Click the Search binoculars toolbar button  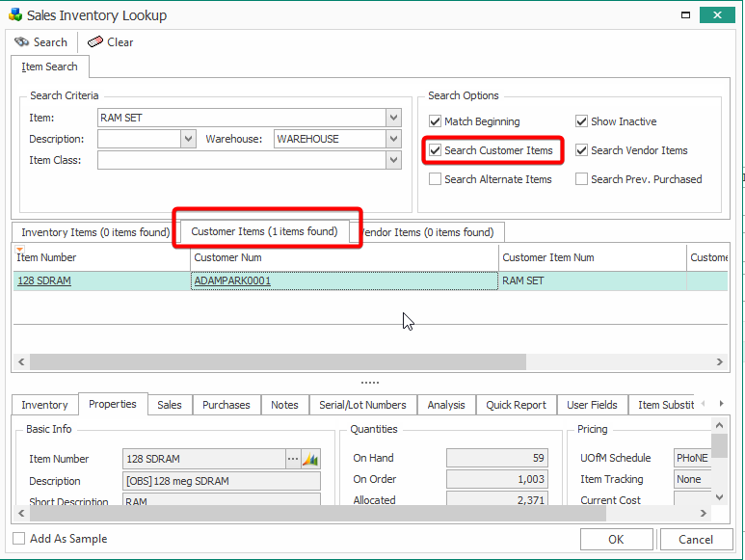click(40, 42)
